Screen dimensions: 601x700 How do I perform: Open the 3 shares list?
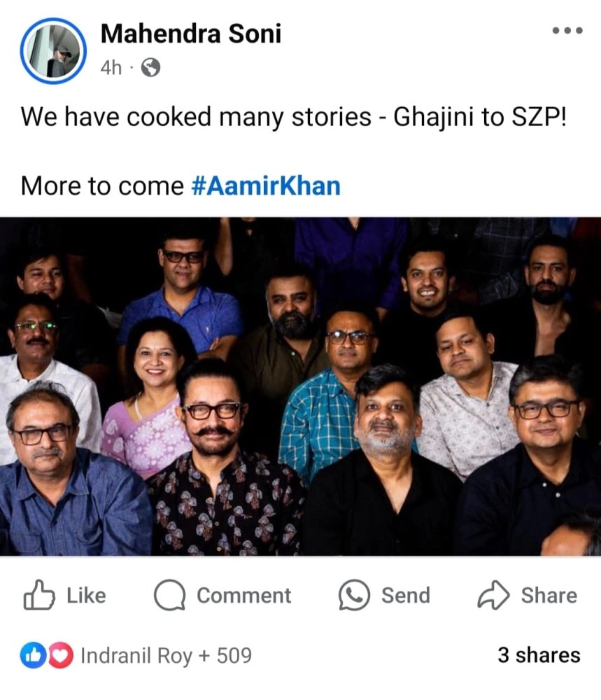(x=538, y=655)
